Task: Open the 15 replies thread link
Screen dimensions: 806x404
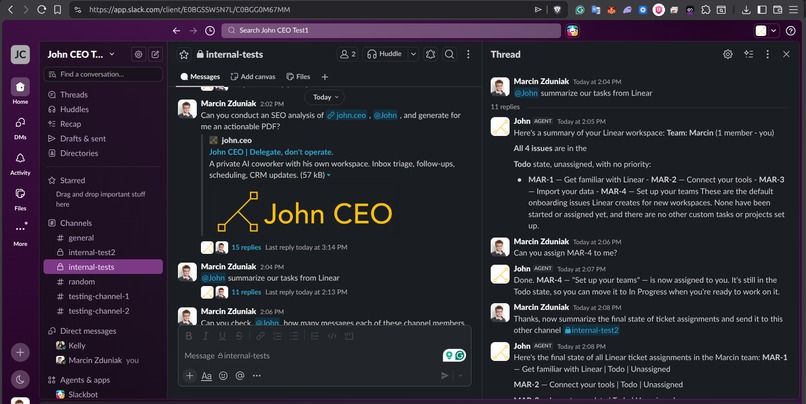Action: pyautogui.click(x=246, y=247)
